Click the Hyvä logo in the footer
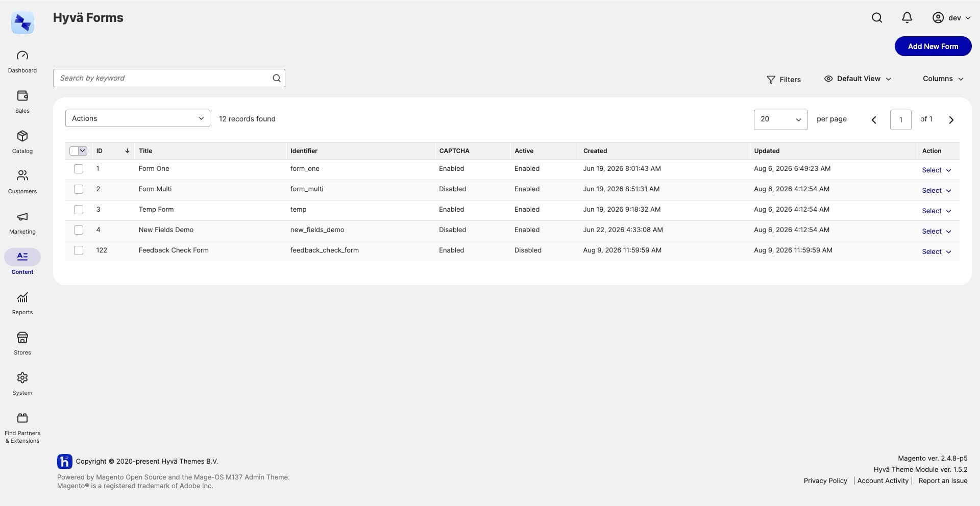980x506 pixels. pos(65,462)
